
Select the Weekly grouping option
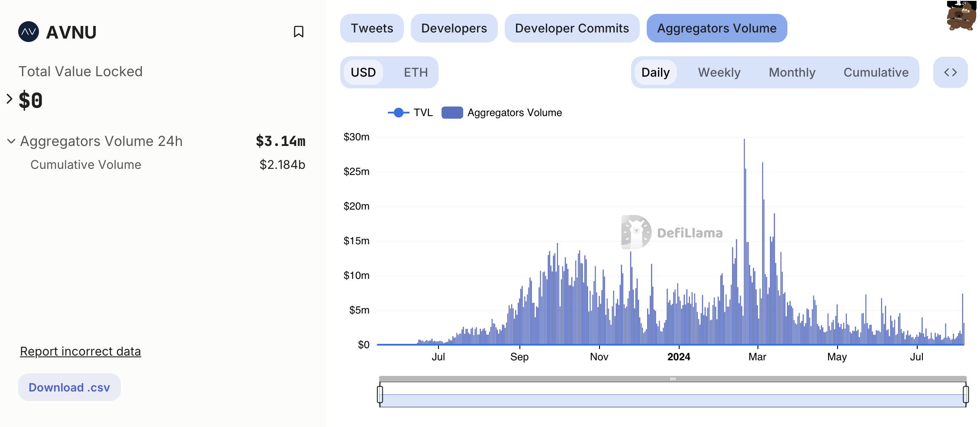[x=719, y=72]
